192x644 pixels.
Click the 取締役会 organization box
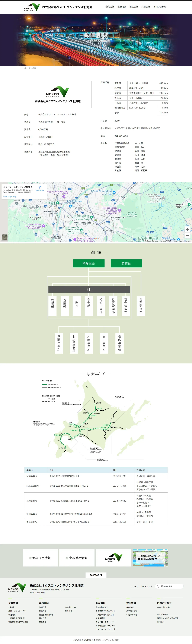click(89, 263)
